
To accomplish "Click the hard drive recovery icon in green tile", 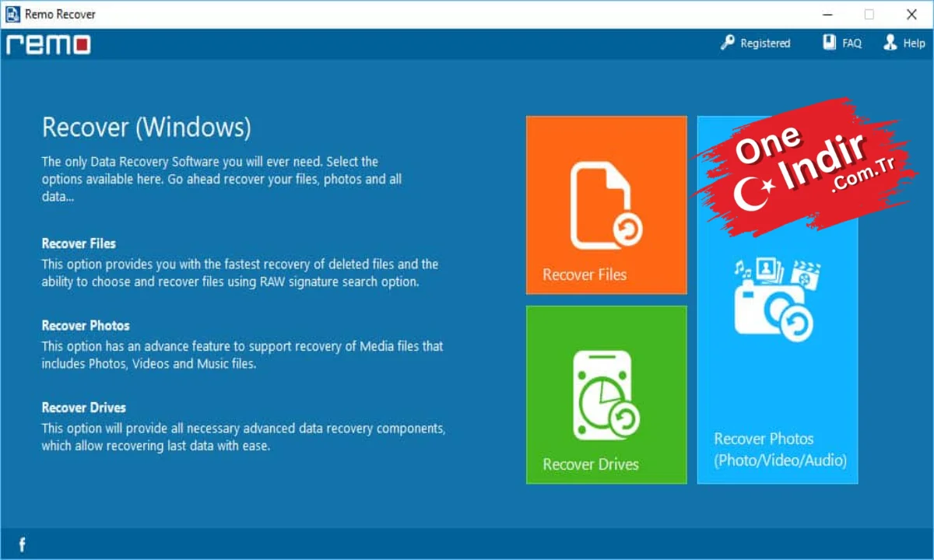I will (x=606, y=396).
